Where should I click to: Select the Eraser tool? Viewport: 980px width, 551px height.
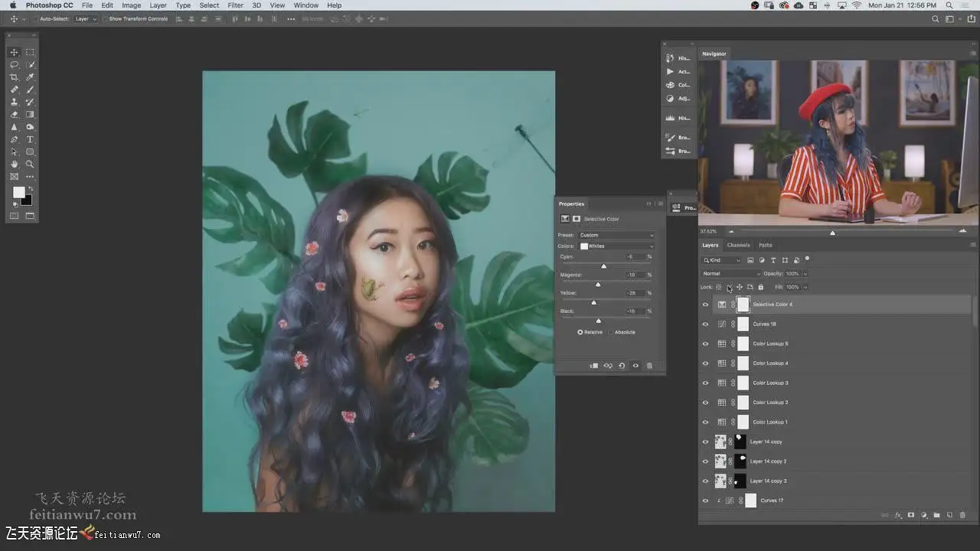(x=14, y=115)
